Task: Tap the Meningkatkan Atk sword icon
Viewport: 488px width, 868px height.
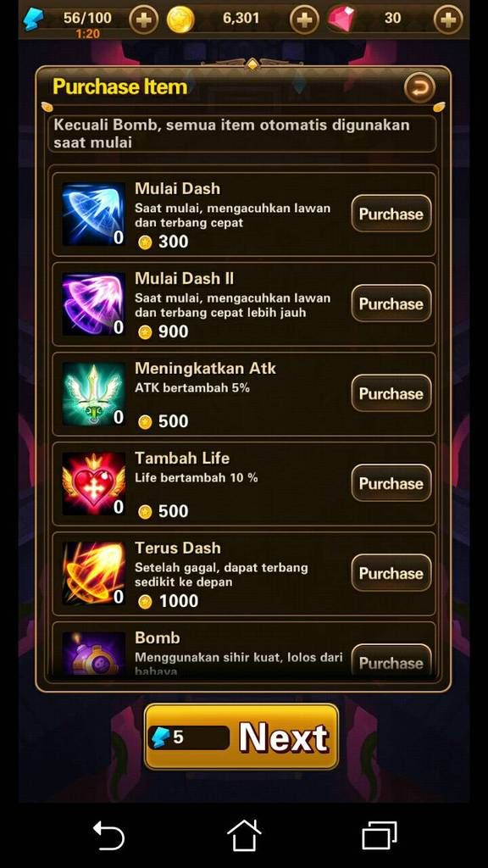Action: pyautogui.click(x=93, y=393)
